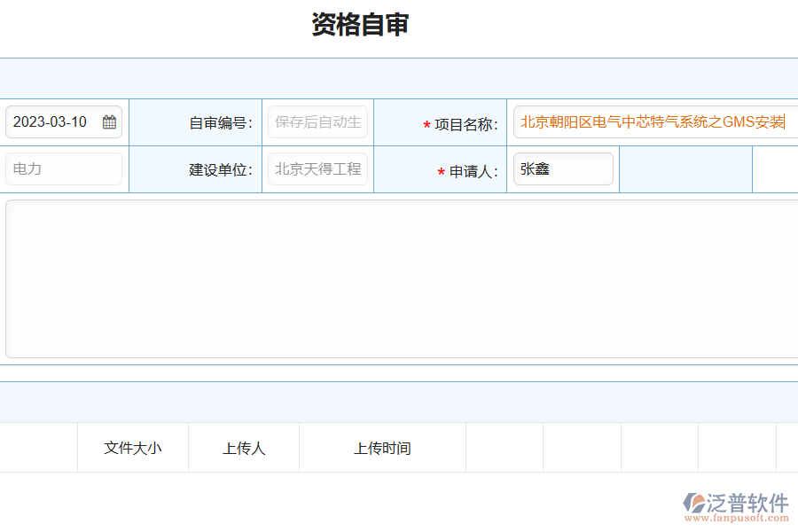
Task: Open the 申请人 applicant selector showing 张鑫
Action: coord(563,168)
